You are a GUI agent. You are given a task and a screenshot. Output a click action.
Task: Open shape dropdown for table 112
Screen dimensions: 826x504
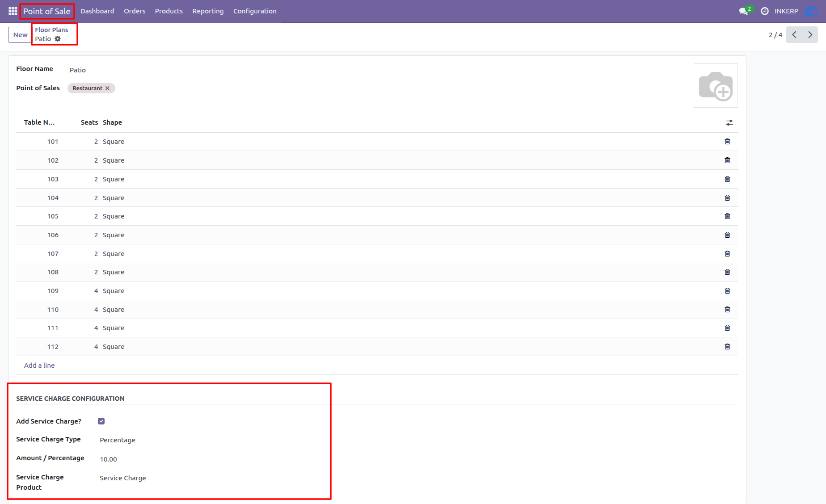click(x=114, y=347)
